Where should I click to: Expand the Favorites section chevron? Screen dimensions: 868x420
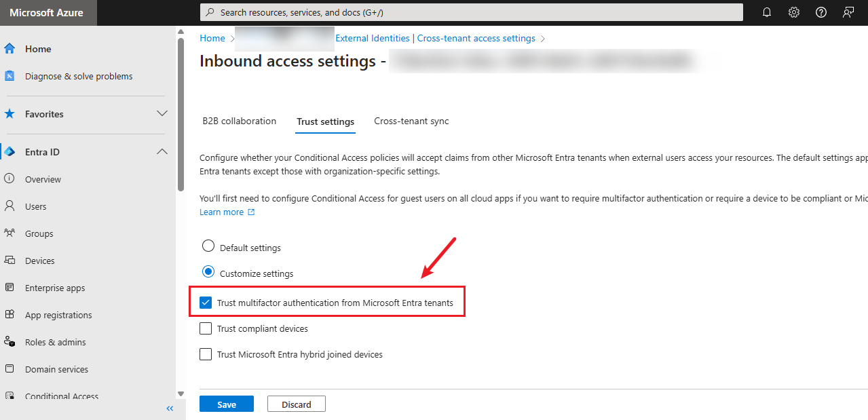(162, 113)
